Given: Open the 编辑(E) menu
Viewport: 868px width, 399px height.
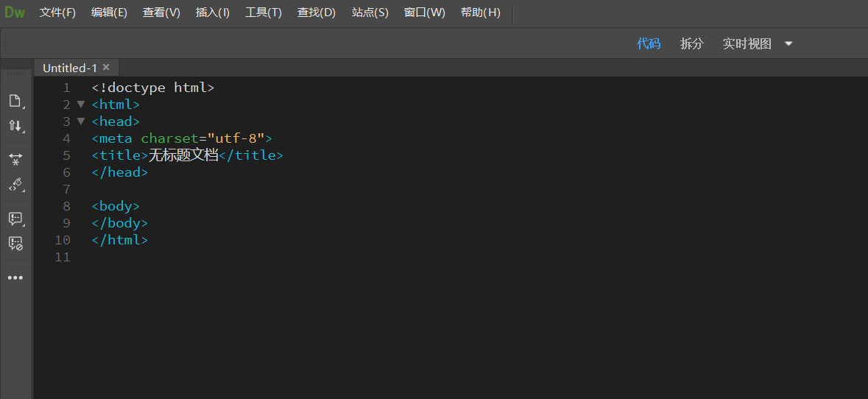Looking at the screenshot, I should (x=109, y=13).
